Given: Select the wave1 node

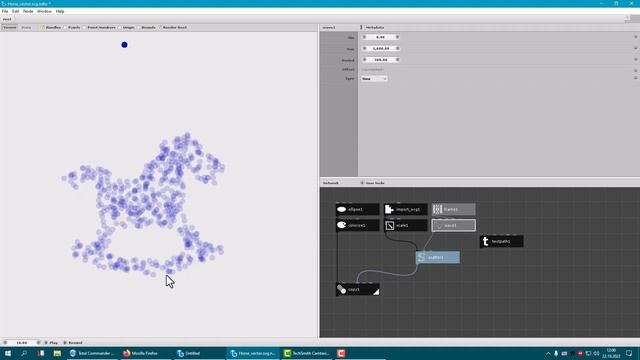Looking at the screenshot, I should click(x=453, y=225).
